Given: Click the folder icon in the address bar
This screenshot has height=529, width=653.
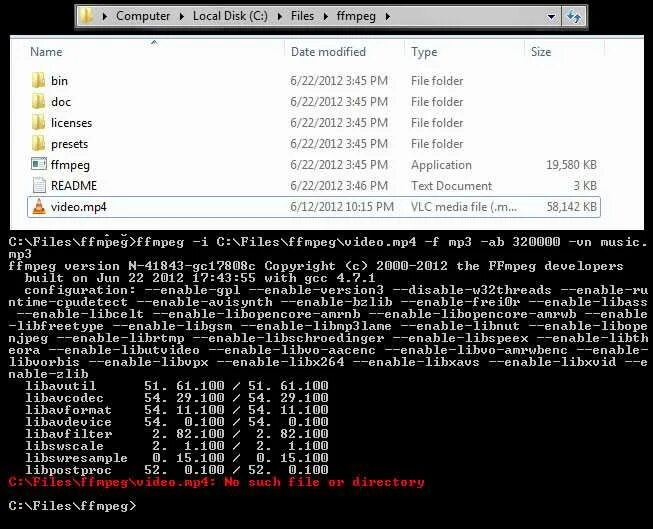Looking at the screenshot, I should [87, 16].
